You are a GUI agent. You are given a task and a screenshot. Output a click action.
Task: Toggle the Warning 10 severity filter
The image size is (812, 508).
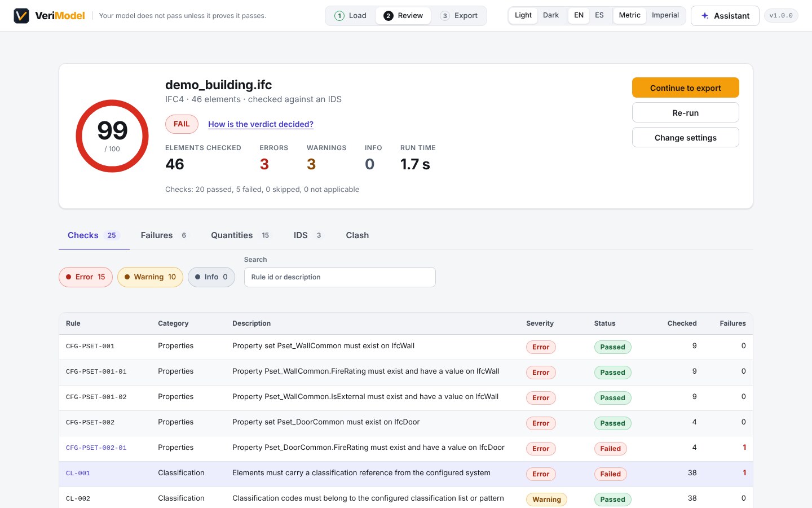[x=150, y=277]
